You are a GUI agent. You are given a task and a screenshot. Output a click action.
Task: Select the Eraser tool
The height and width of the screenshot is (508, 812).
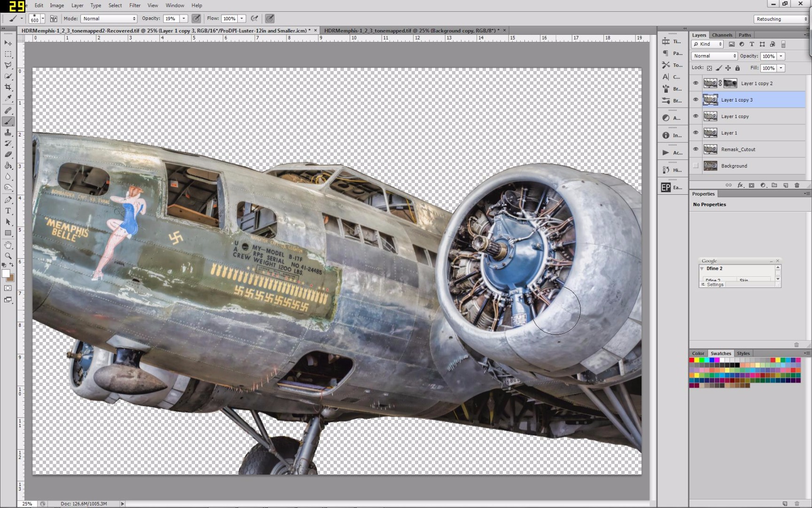[8, 154]
